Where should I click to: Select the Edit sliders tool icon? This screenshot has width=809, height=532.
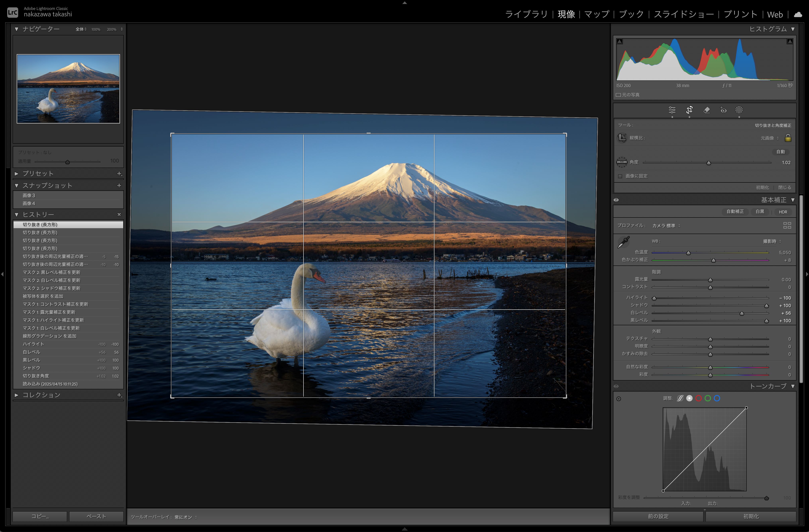point(672,110)
